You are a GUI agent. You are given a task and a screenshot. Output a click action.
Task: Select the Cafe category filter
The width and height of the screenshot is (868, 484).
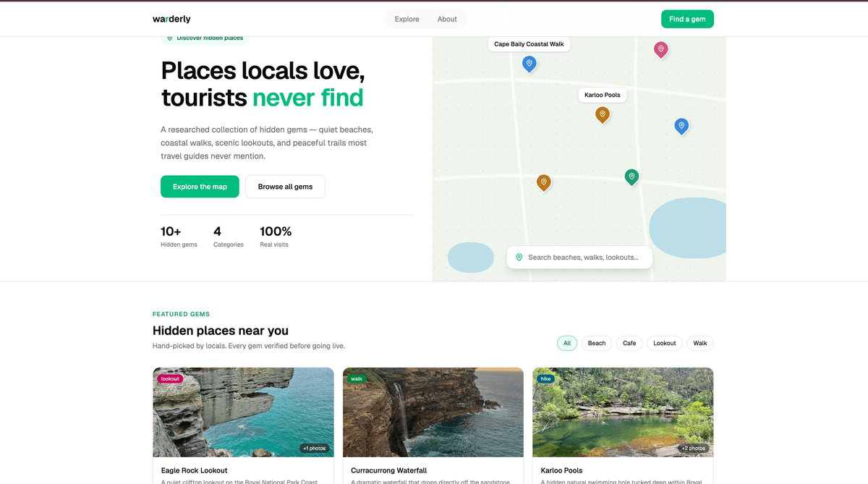point(629,343)
